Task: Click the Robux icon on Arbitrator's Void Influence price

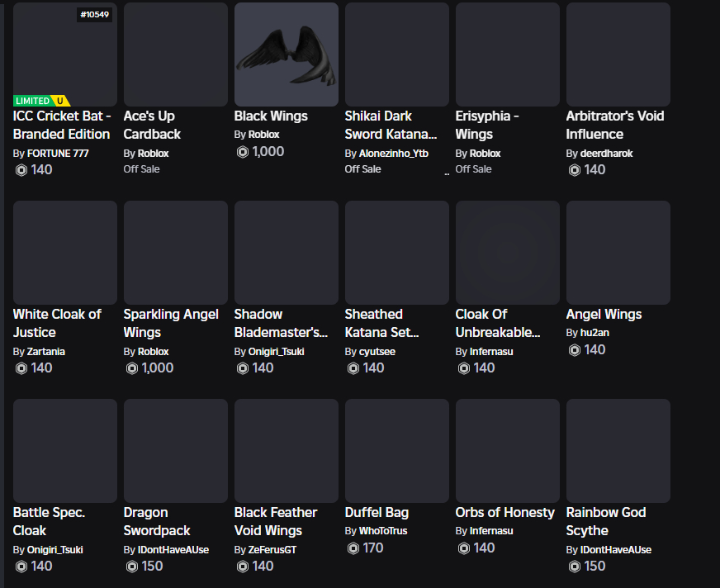Action: point(575,170)
